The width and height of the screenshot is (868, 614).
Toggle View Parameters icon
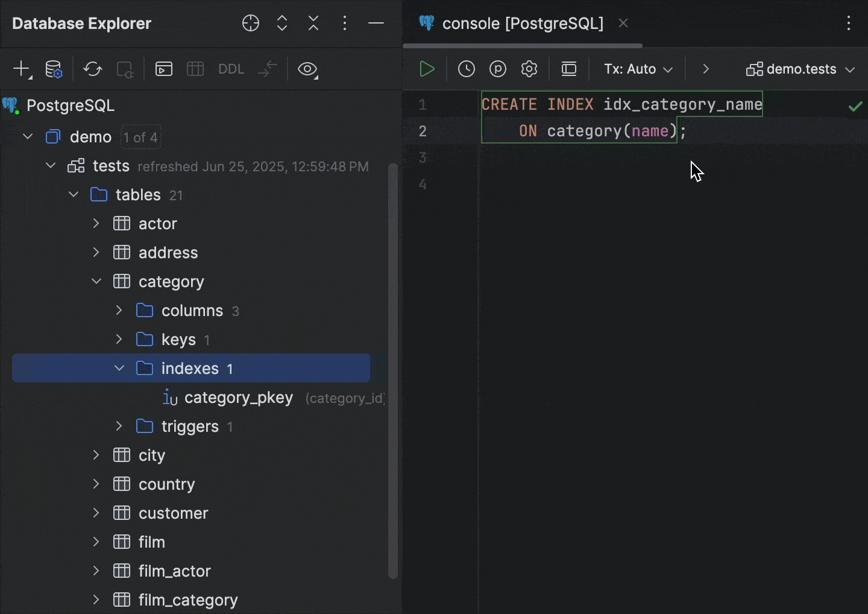pyautogui.click(x=498, y=69)
